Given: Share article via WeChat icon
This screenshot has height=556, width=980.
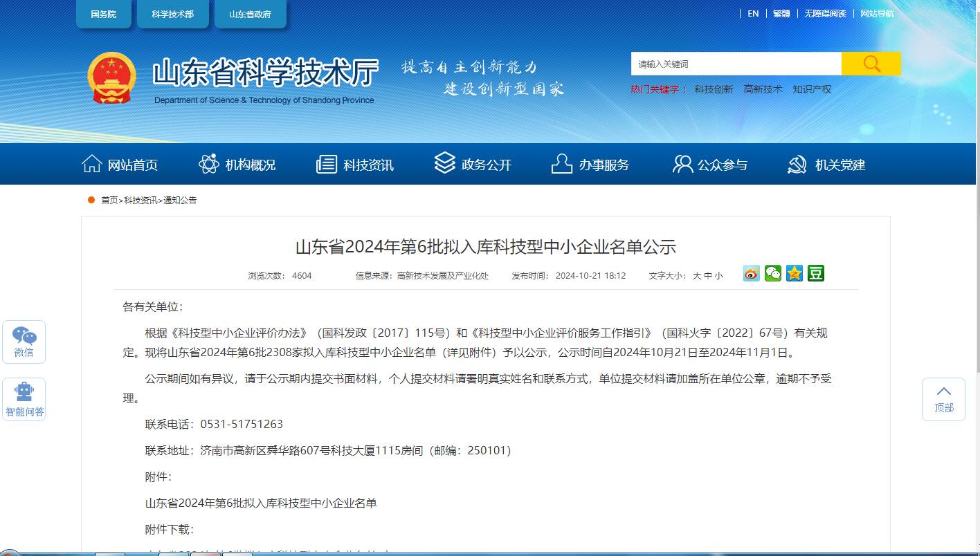Looking at the screenshot, I should (x=773, y=274).
